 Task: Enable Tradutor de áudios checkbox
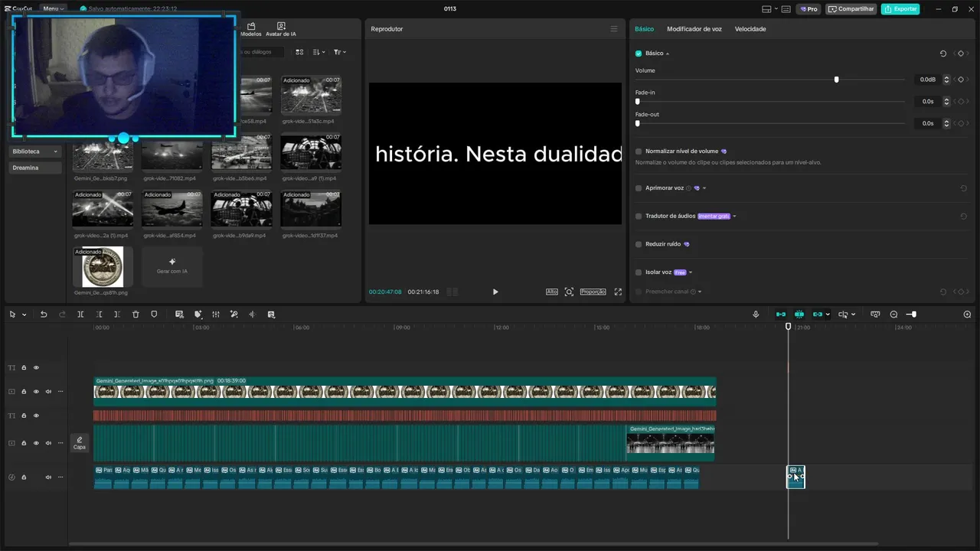tap(639, 217)
